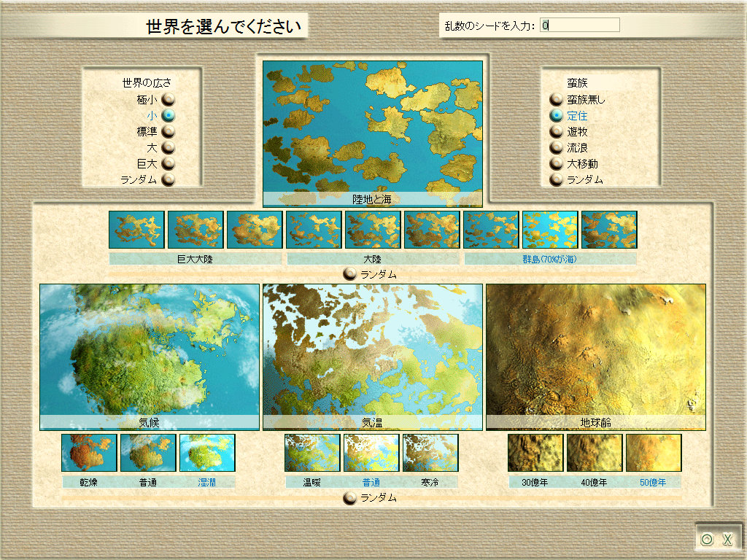
Task: Confirm world settings with the O button
Action: (706, 540)
